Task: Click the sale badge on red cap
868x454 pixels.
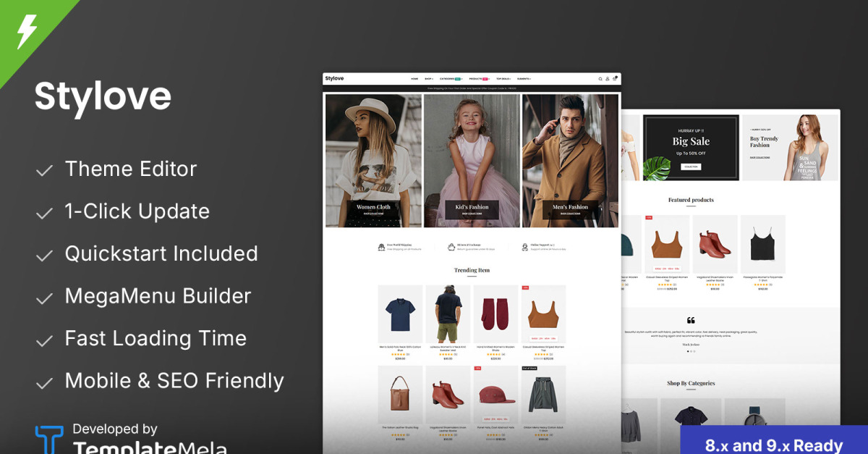Action: (x=477, y=369)
